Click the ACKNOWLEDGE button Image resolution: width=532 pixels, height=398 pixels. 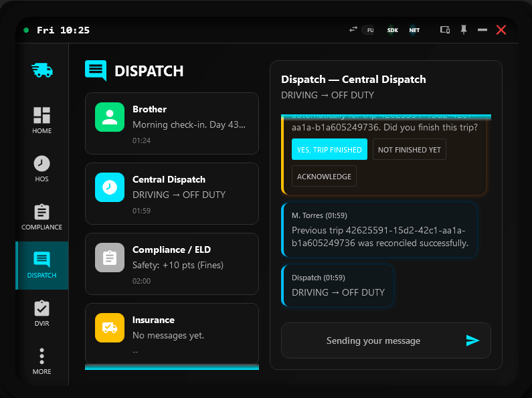pos(324,176)
